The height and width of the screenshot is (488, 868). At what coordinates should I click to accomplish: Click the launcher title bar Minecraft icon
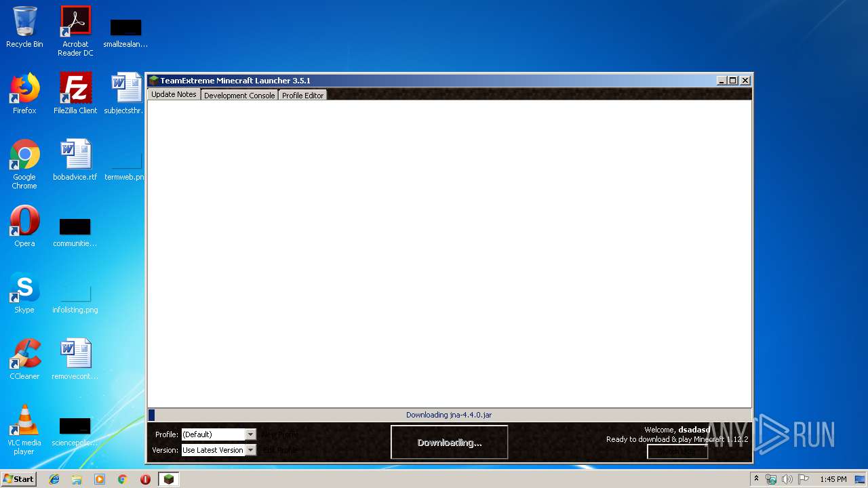(154, 81)
